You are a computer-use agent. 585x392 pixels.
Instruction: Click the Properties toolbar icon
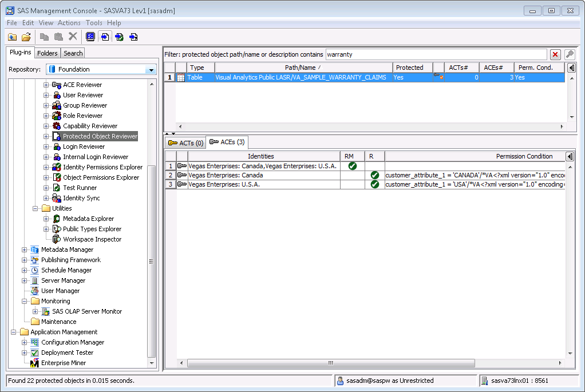click(90, 37)
